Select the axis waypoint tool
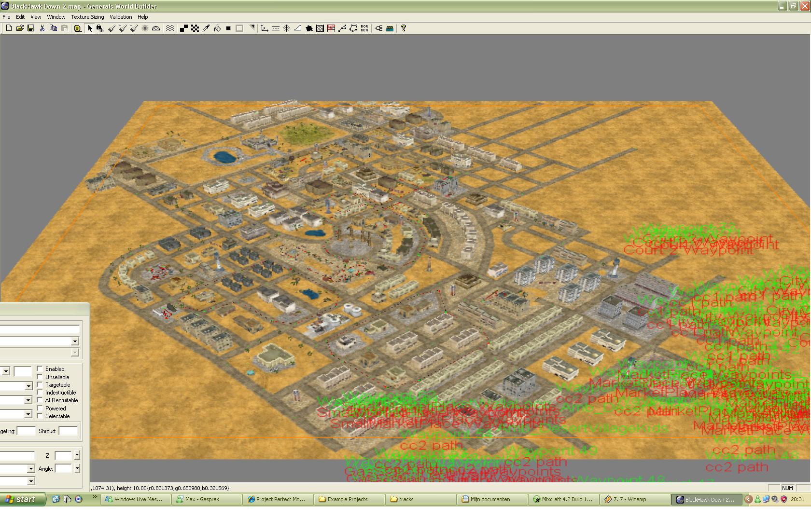This screenshot has width=811, height=532. tap(264, 28)
